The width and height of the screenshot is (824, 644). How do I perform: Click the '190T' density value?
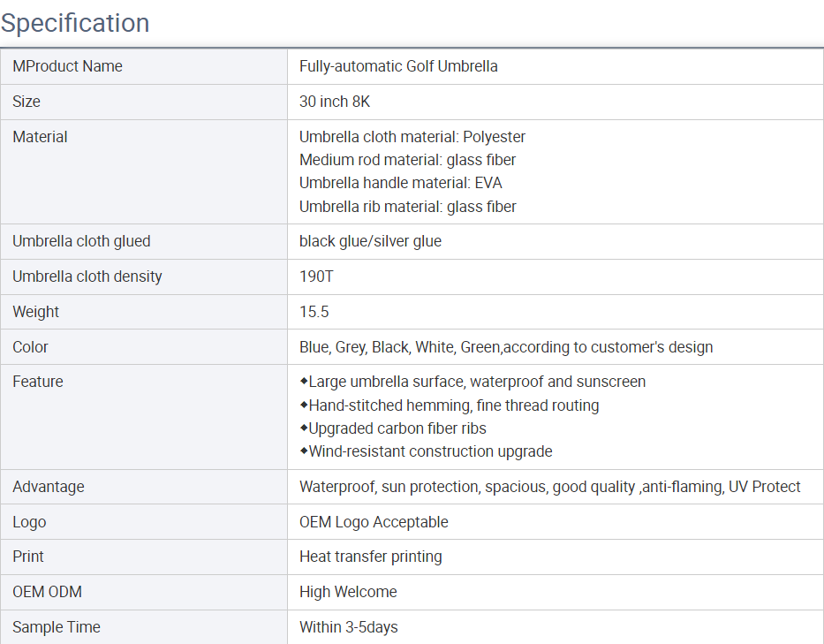316,277
